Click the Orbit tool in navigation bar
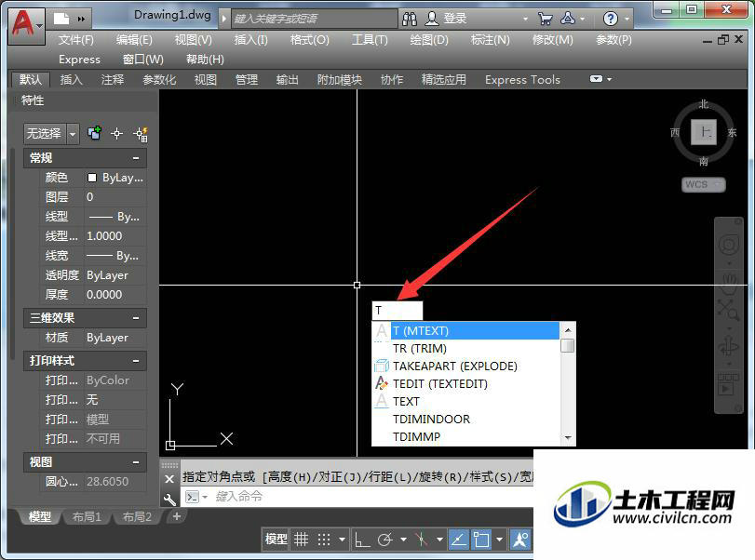 729,346
